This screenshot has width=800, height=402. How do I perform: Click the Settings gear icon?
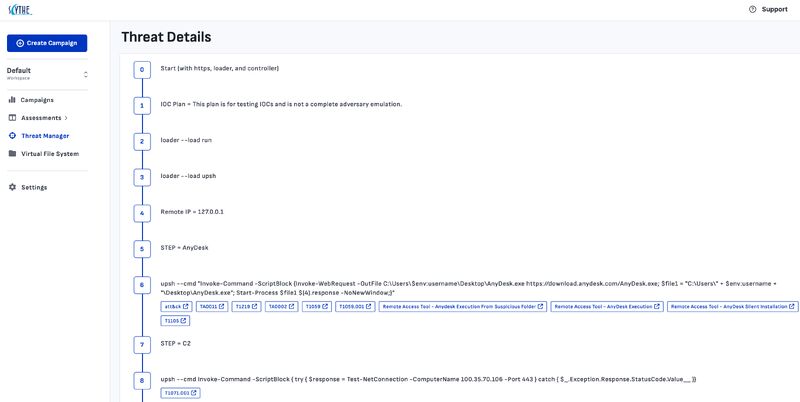tap(12, 187)
